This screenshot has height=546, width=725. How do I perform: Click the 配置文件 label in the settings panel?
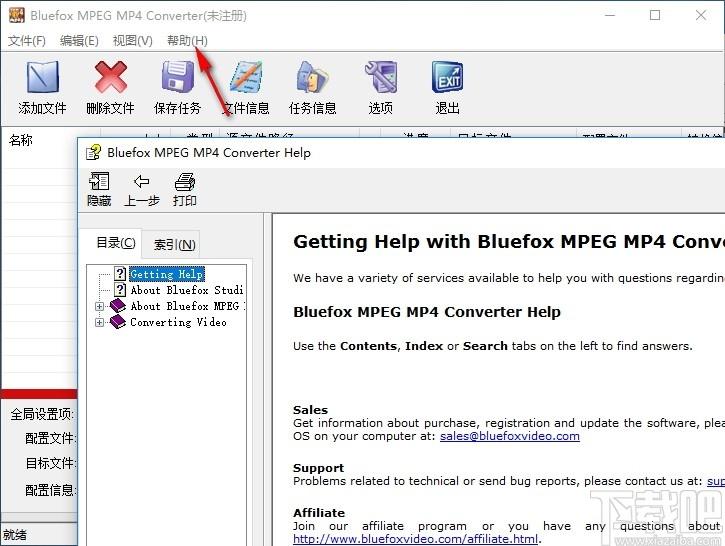(50, 438)
